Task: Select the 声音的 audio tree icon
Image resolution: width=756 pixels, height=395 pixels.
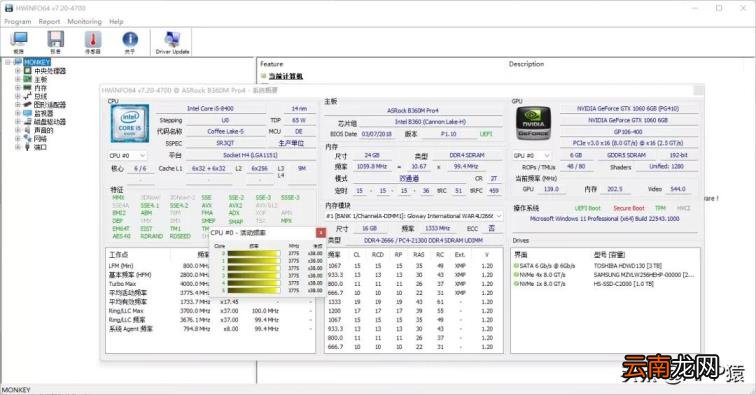Action: 28,130
